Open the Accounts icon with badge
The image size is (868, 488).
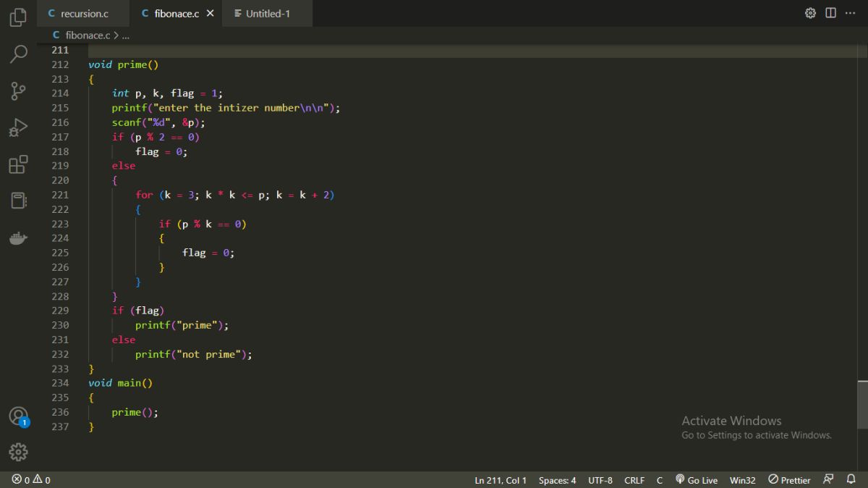click(x=18, y=416)
